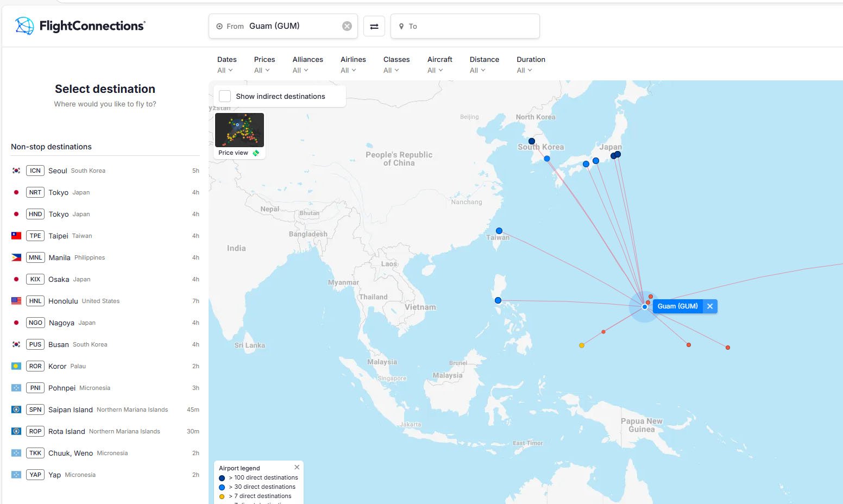Close the Airport legend panel
This screenshot has width=843, height=504.
[x=297, y=467]
